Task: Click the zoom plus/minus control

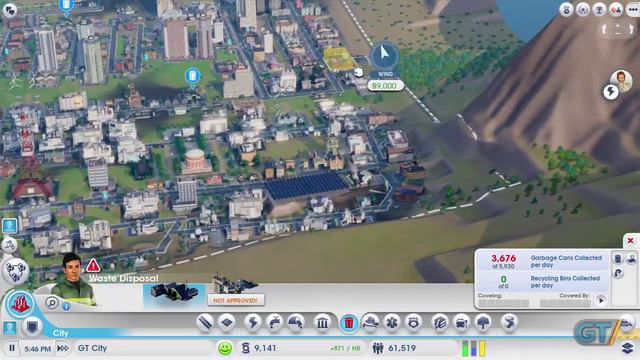Action: (618, 29)
